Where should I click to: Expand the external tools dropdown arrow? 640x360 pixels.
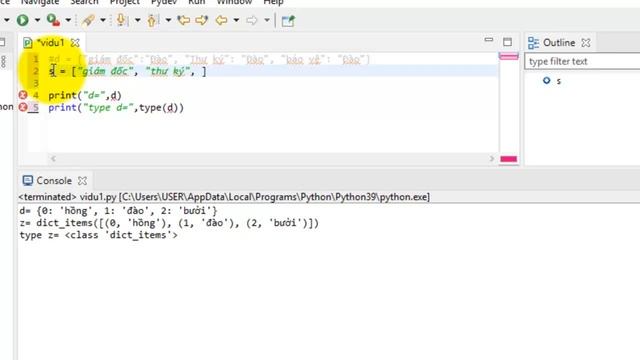point(68,20)
